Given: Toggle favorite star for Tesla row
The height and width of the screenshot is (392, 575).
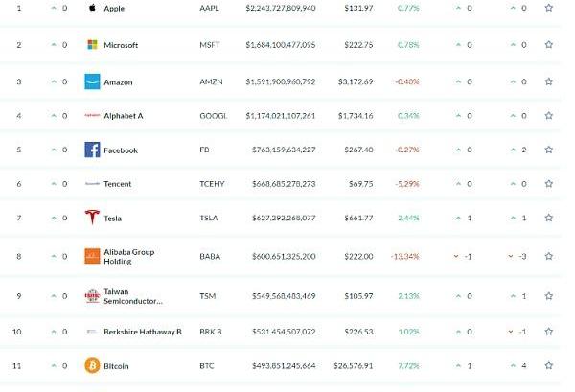Looking at the screenshot, I should 549,218.
